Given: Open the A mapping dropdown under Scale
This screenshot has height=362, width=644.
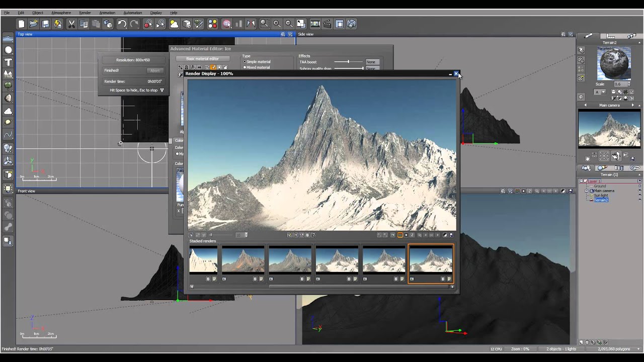Looking at the screenshot, I should (x=599, y=92).
